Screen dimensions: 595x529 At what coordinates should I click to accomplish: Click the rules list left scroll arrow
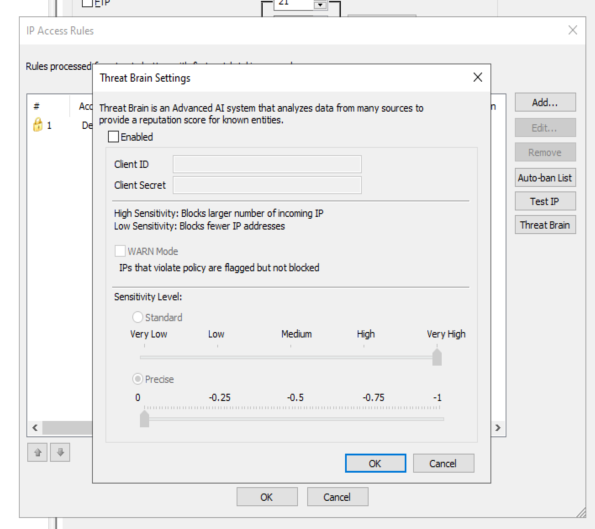[35, 428]
